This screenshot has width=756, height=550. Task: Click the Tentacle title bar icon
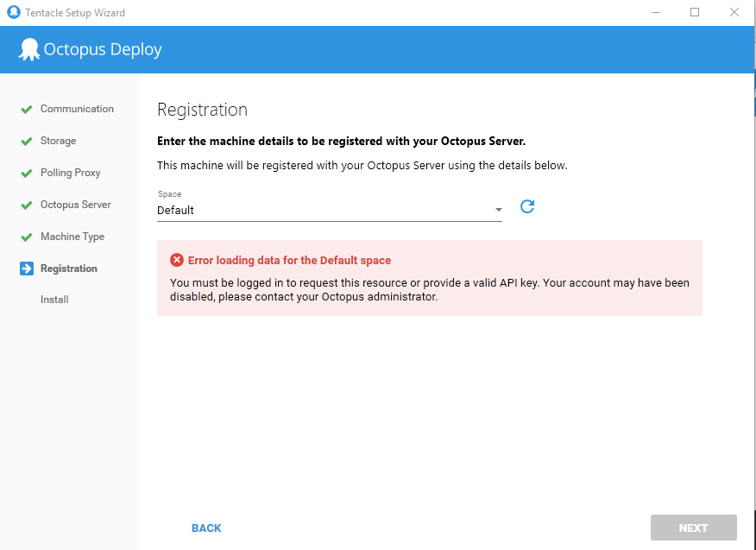click(14, 12)
